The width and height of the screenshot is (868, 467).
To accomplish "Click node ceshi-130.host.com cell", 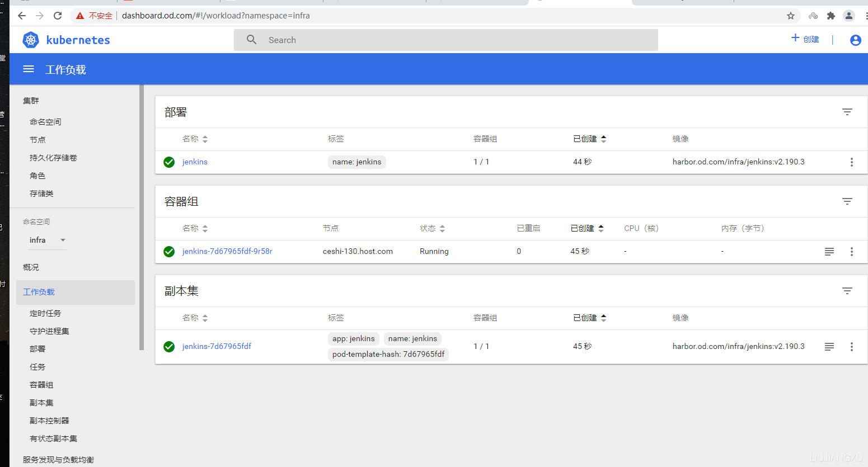I will click(358, 251).
